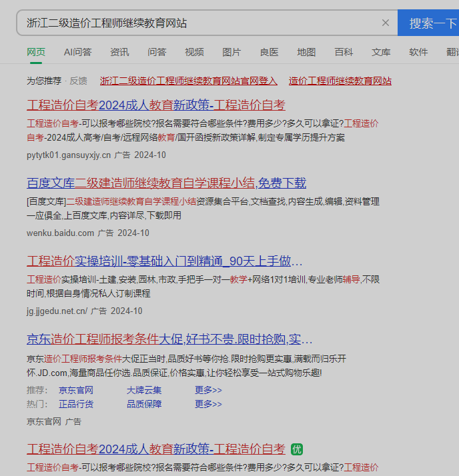Switch to the 视频 tab

194,52
